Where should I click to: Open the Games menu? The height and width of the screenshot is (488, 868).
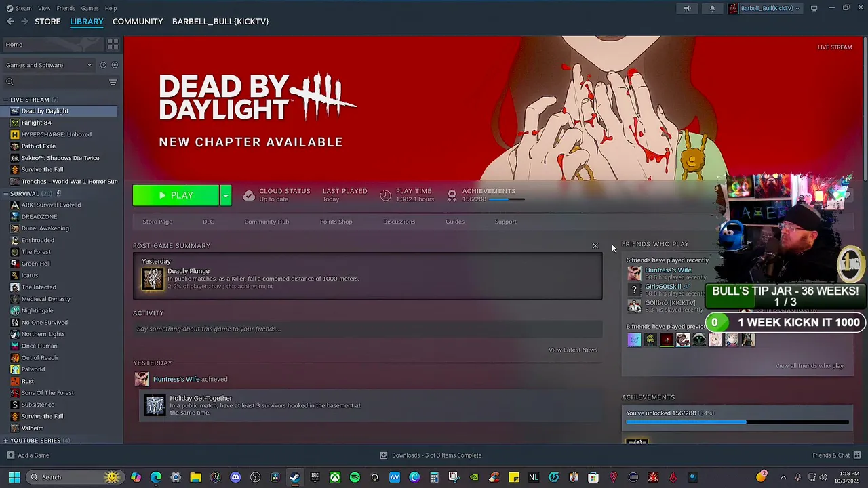point(90,8)
